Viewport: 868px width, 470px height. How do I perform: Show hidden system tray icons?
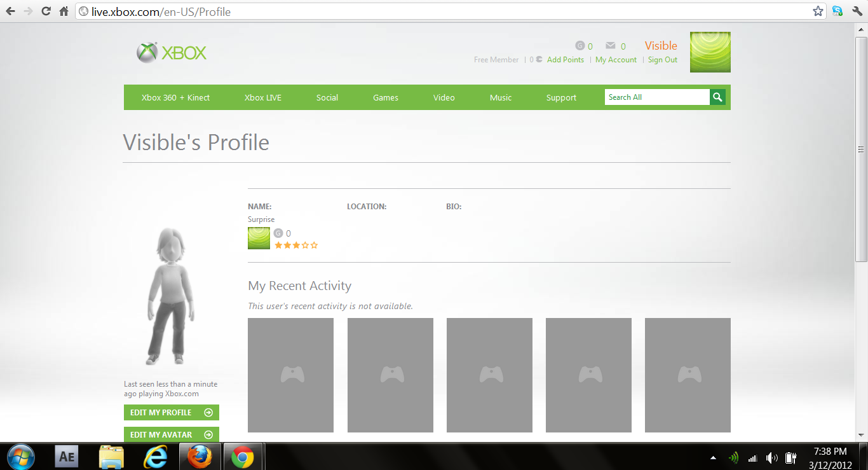(713, 457)
